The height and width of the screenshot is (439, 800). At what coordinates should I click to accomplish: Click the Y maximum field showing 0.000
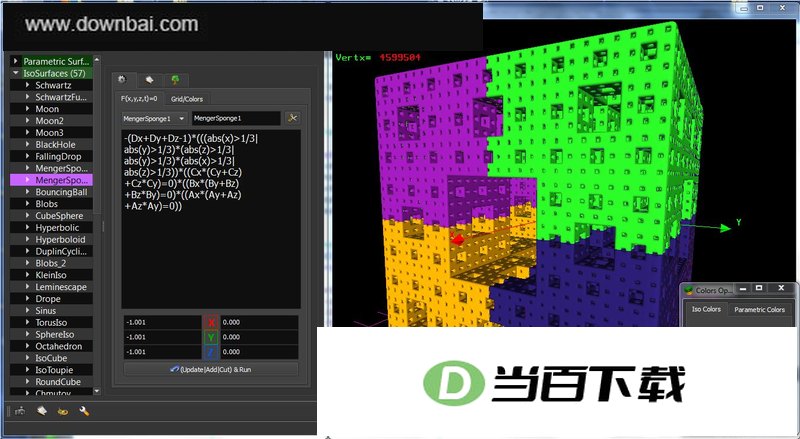pyautogui.click(x=259, y=337)
